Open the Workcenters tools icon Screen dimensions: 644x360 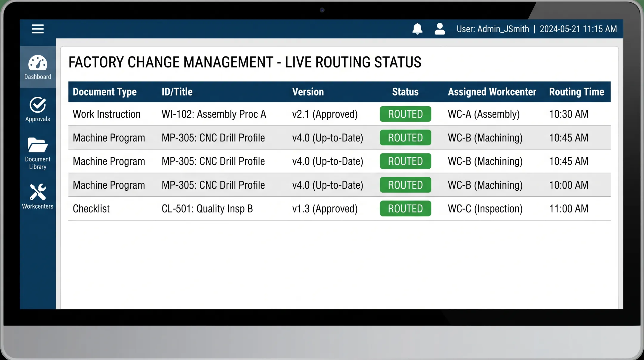pyautogui.click(x=38, y=192)
